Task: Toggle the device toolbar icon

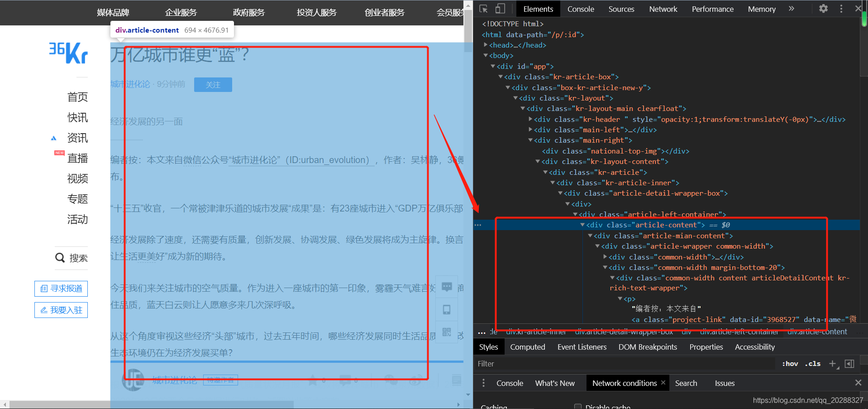Action: point(500,9)
